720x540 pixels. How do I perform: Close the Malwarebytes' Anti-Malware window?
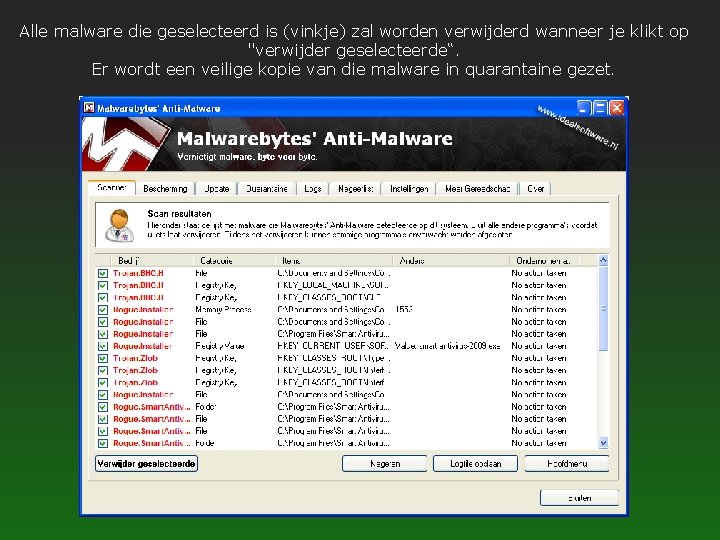(x=616, y=108)
